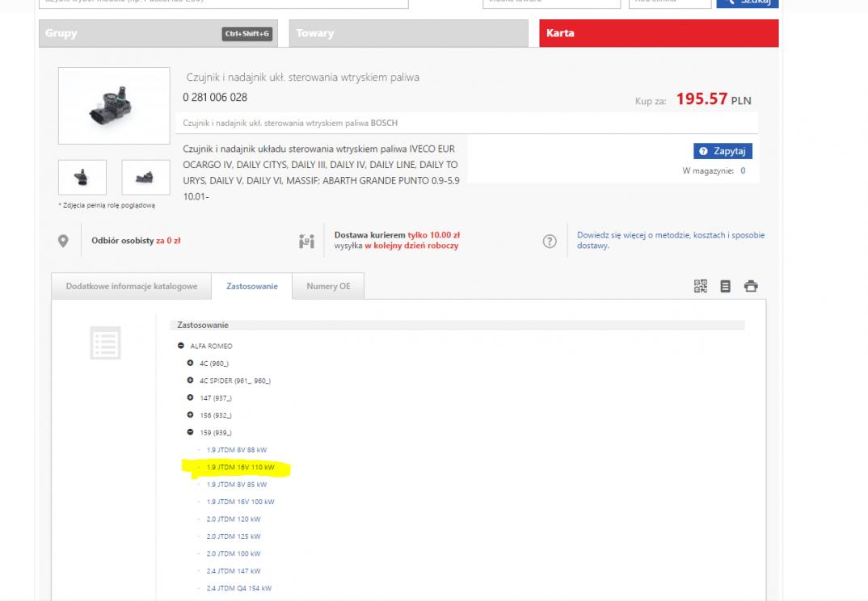Open the Towary tab
The image size is (868, 601).
[408, 33]
